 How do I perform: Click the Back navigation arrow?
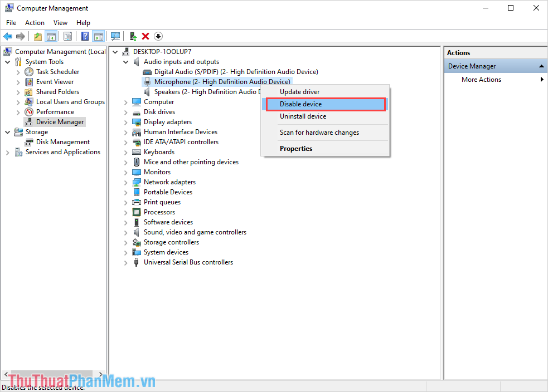pos(8,36)
